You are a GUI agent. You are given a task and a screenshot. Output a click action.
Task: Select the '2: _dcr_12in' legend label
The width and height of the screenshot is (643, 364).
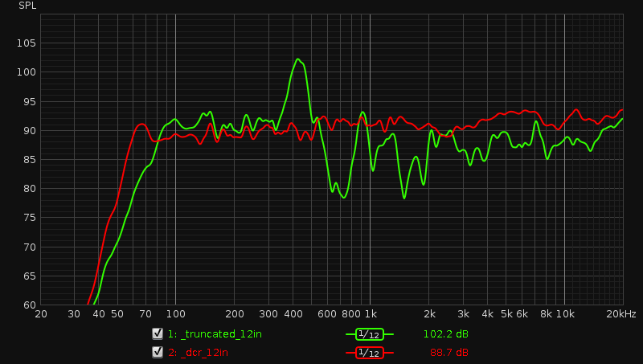198,353
